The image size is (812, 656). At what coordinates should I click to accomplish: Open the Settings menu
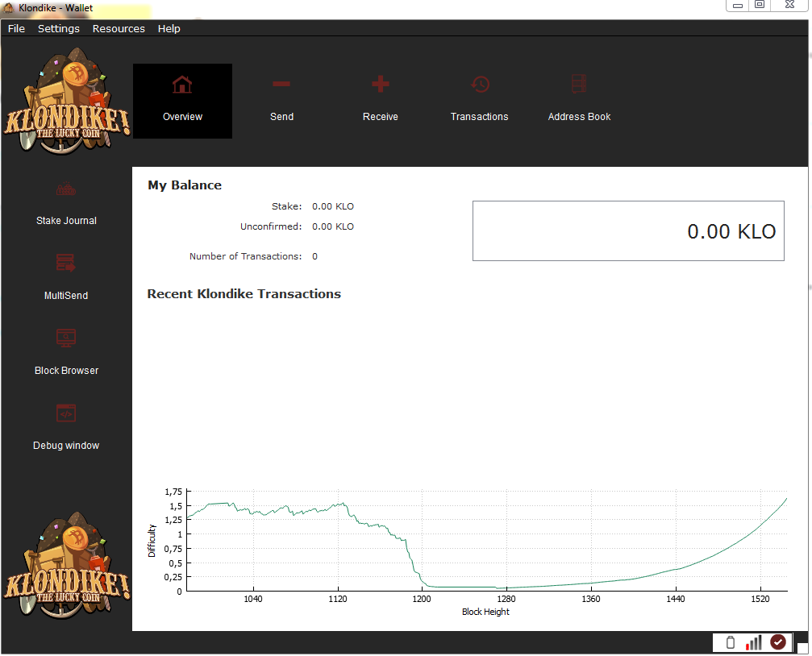[59, 28]
